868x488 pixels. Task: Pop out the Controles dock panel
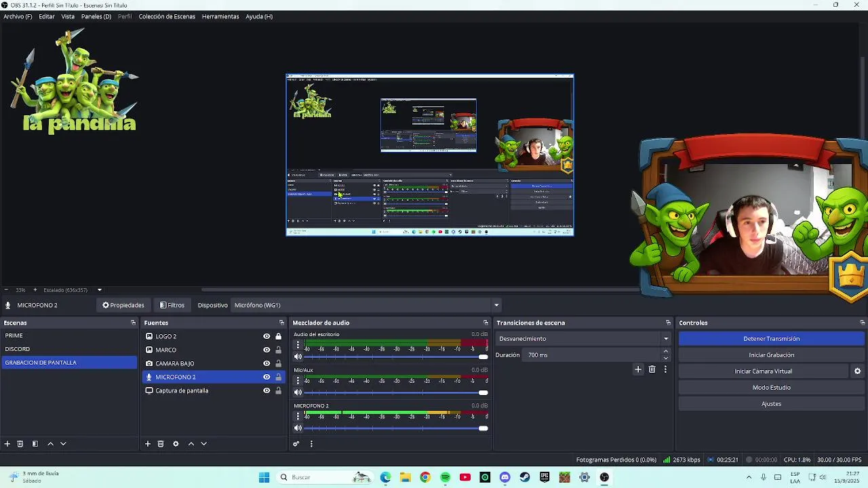862,323
